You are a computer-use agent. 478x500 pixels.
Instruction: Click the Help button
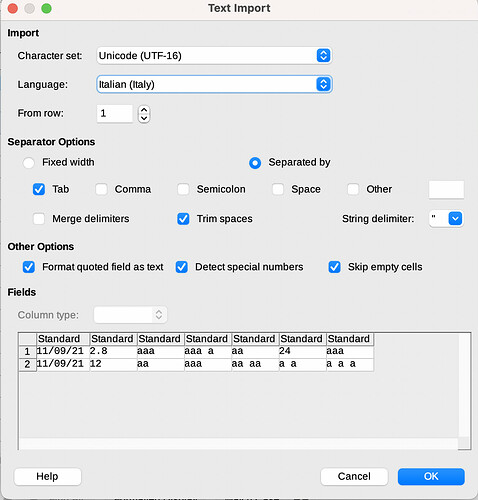(47, 477)
